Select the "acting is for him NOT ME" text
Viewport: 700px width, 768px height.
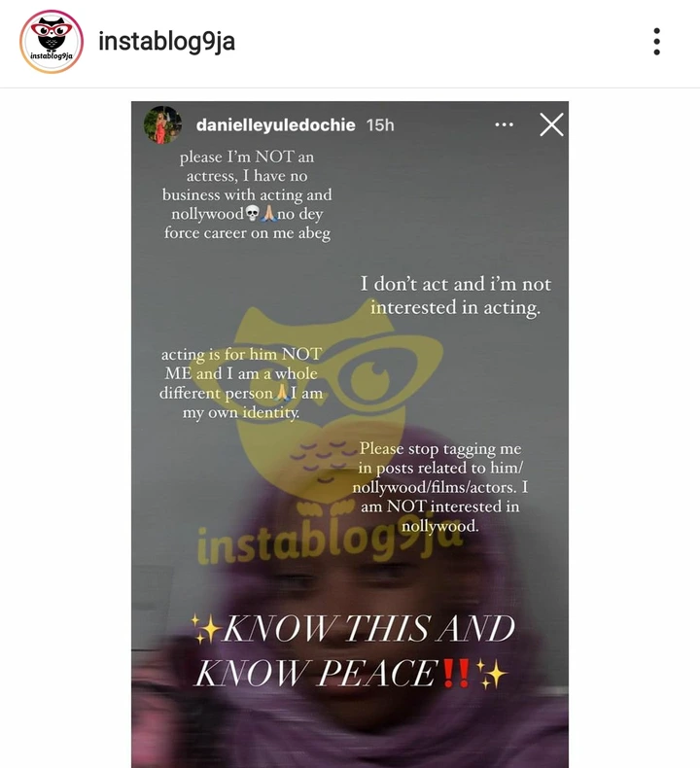(x=241, y=383)
